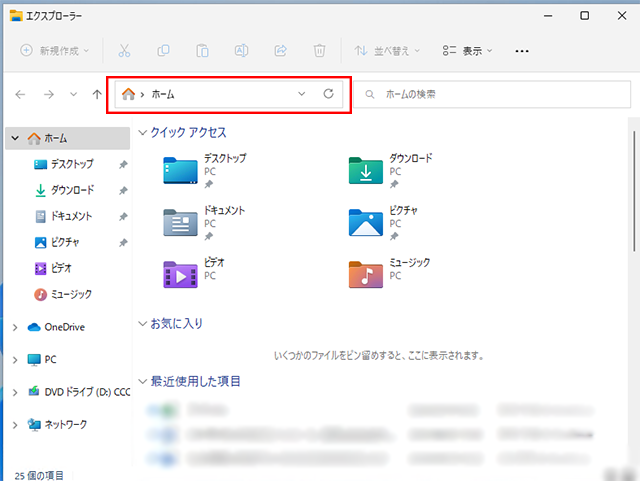
Task: Select the ドキュメント folder in Quick Access
Action: point(205,223)
